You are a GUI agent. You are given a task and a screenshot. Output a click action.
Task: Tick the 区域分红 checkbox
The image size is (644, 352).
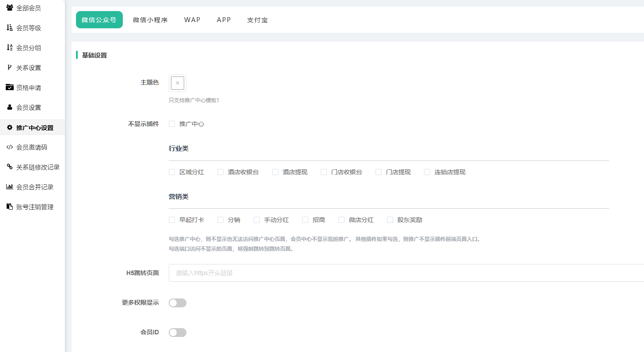172,172
